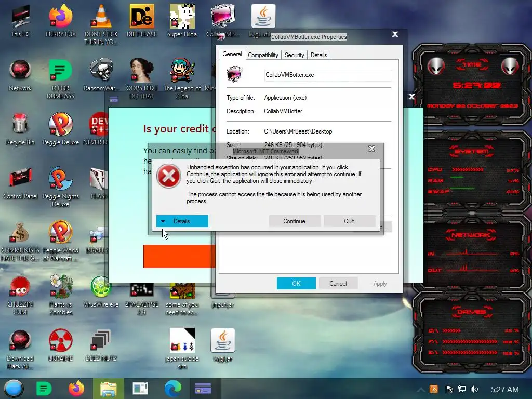Click the 5:27 AM taskbar clock
This screenshot has height=399, width=532.
click(x=504, y=389)
